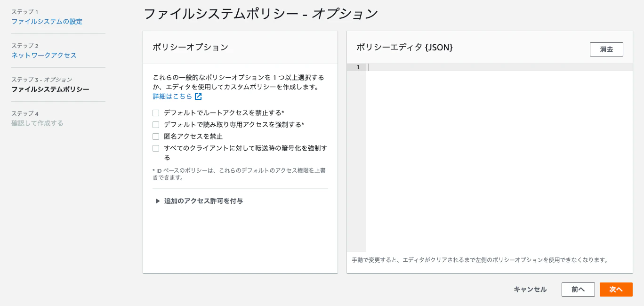Enable 転送時の暗号化を強制する checkbox
Viewport: 644px width, 306px height.
tap(156, 148)
